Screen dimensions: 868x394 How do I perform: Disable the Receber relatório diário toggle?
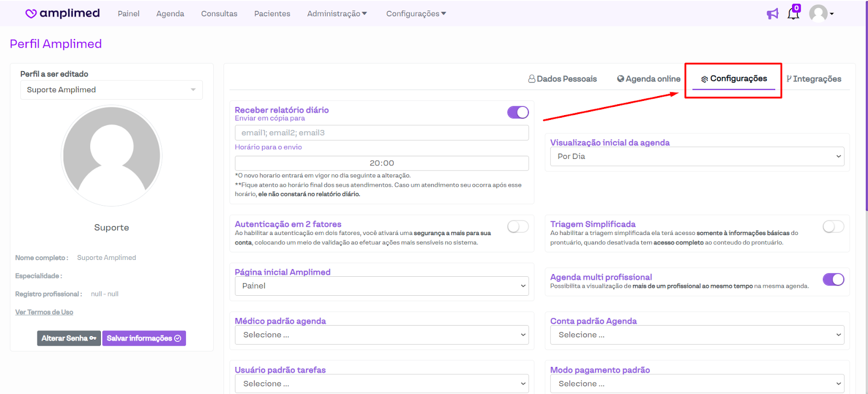(518, 112)
